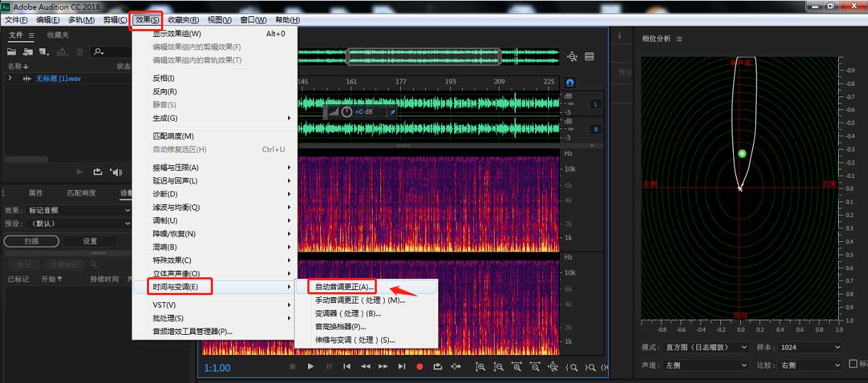Click auto-play speaker icon in Files panel
This screenshot has height=383, width=868.
click(116, 172)
